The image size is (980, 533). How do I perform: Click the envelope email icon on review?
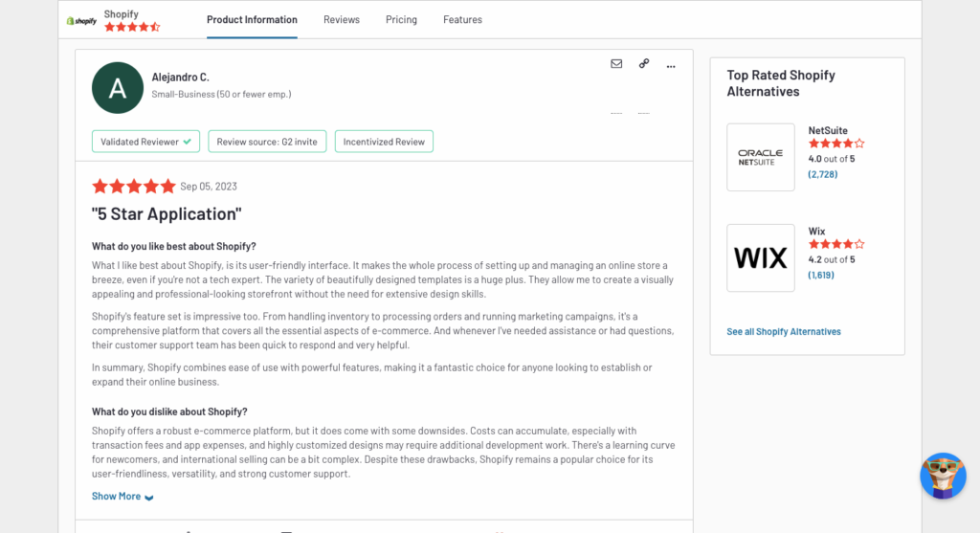[616, 64]
